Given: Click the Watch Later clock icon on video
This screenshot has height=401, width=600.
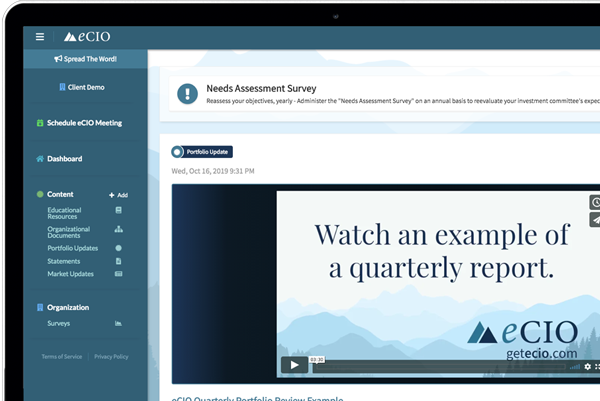Looking at the screenshot, I should [595, 202].
